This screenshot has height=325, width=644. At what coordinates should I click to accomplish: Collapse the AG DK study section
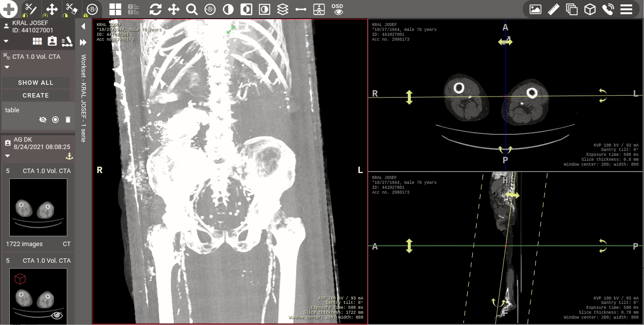(x=7, y=156)
